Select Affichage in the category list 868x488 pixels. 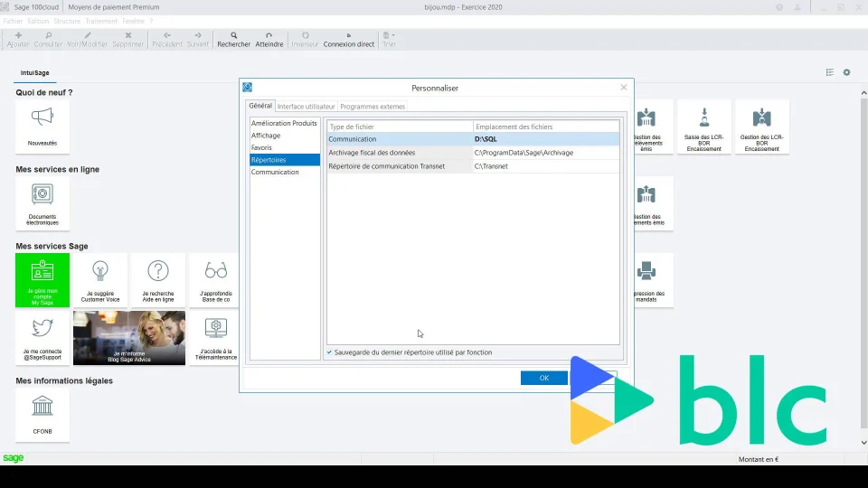pyautogui.click(x=266, y=136)
